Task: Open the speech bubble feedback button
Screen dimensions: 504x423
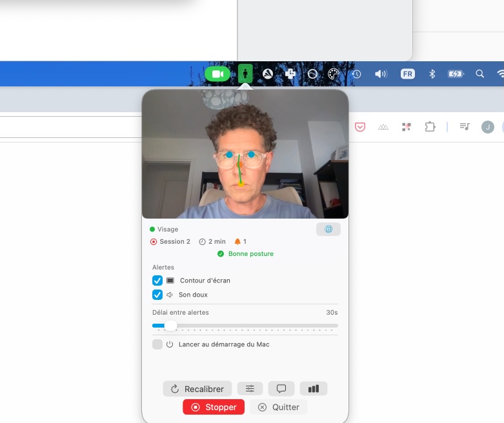Action: tap(281, 389)
